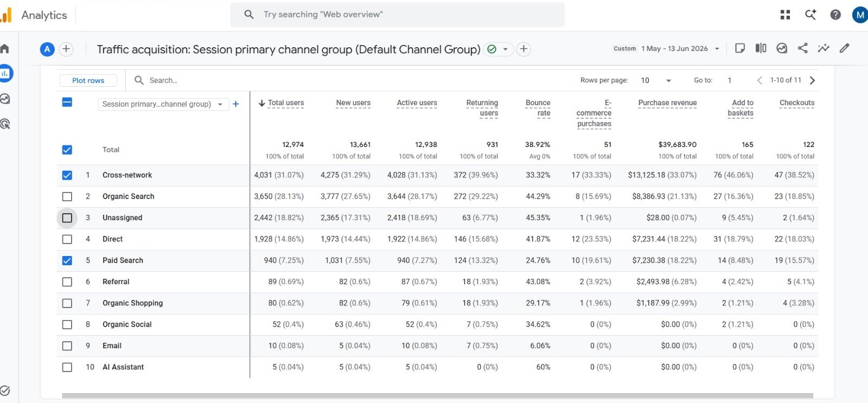868x403 pixels.
Task: Open the Home icon in sidebar
Action: pos(5,49)
